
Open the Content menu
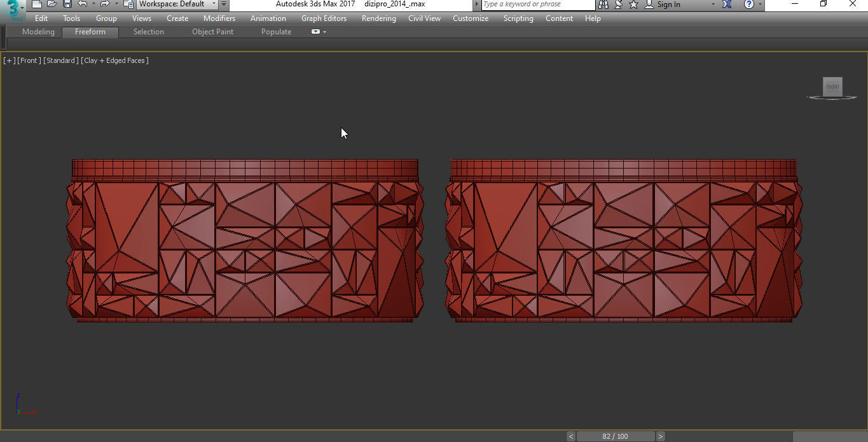point(559,18)
